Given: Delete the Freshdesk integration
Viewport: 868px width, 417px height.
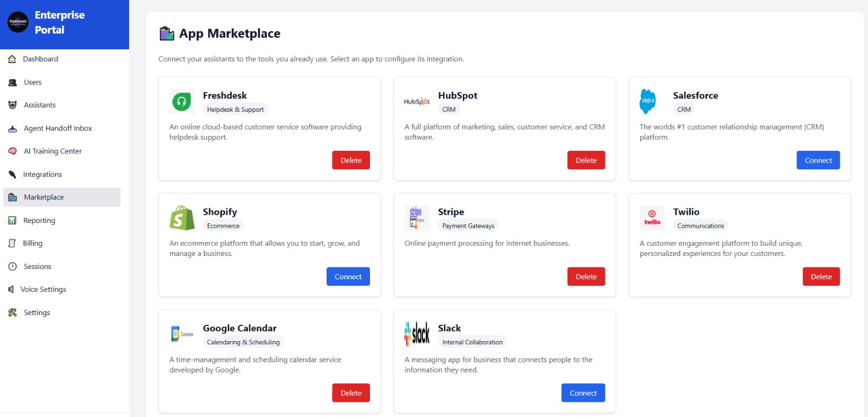Looking at the screenshot, I should (351, 161).
